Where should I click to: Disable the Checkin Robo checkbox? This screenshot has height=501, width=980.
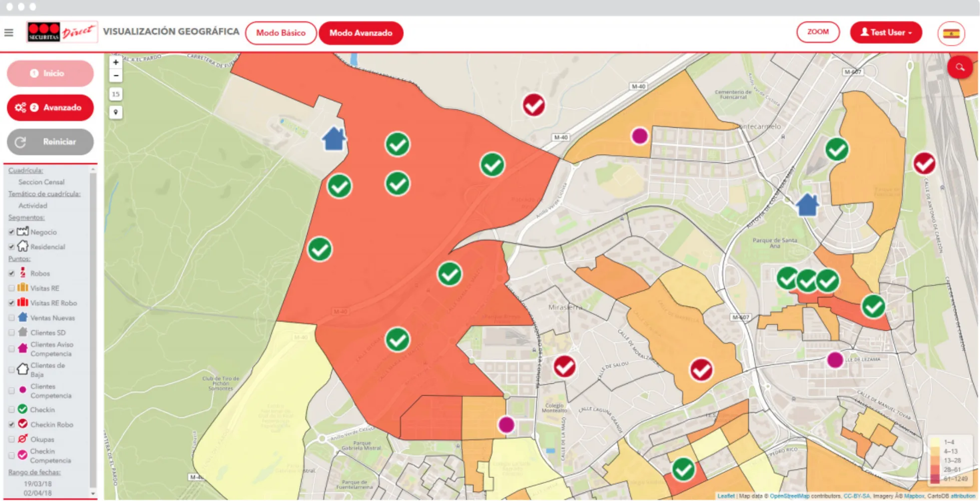pyautogui.click(x=11, y=424)
